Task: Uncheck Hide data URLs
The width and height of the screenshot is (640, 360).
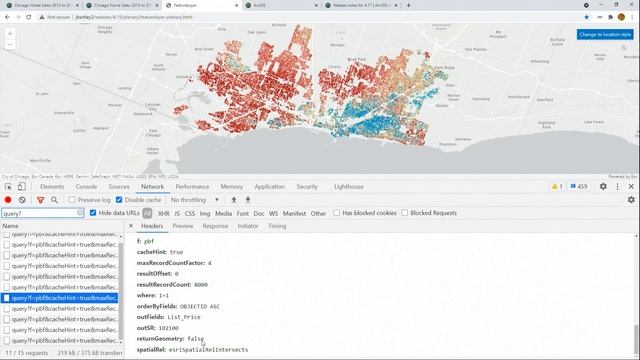Action: click(x=93, y=213)
